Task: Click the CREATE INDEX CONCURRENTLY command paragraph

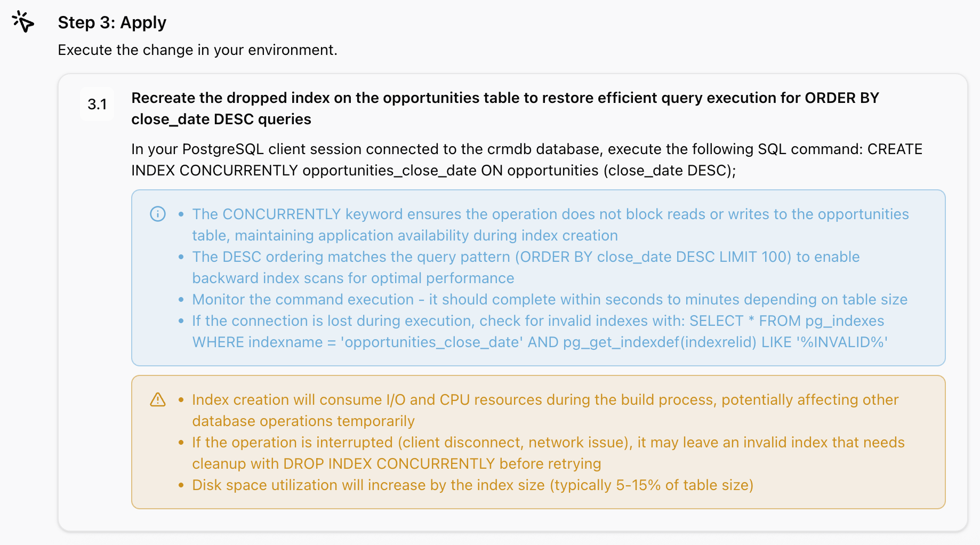Action: 526,159
